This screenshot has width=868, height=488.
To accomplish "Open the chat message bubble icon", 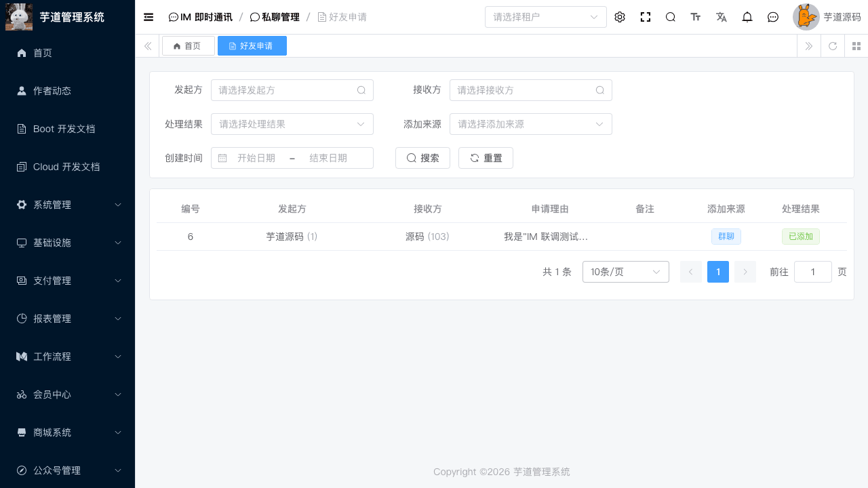I will [x=773, y=17].
